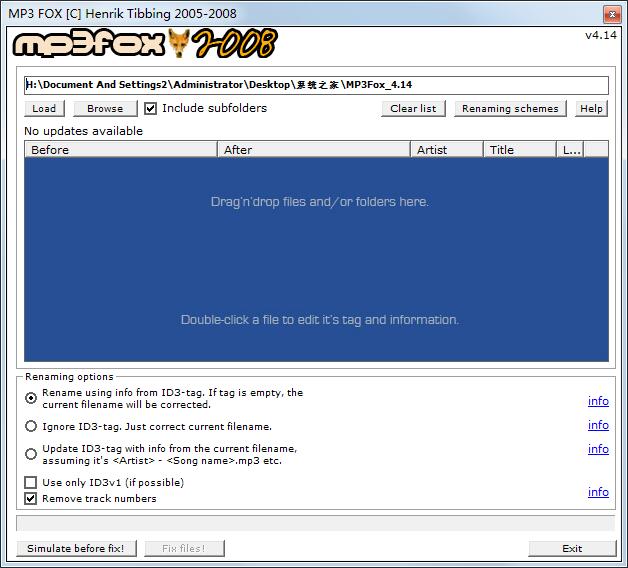Open info link for Ignore ID3-tag

[x=598, y=426]
